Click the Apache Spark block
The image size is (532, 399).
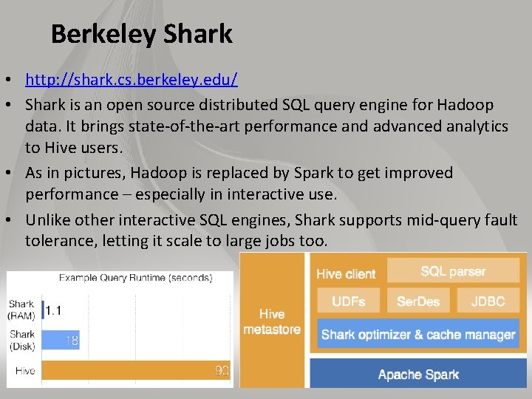tap(418, 374)
